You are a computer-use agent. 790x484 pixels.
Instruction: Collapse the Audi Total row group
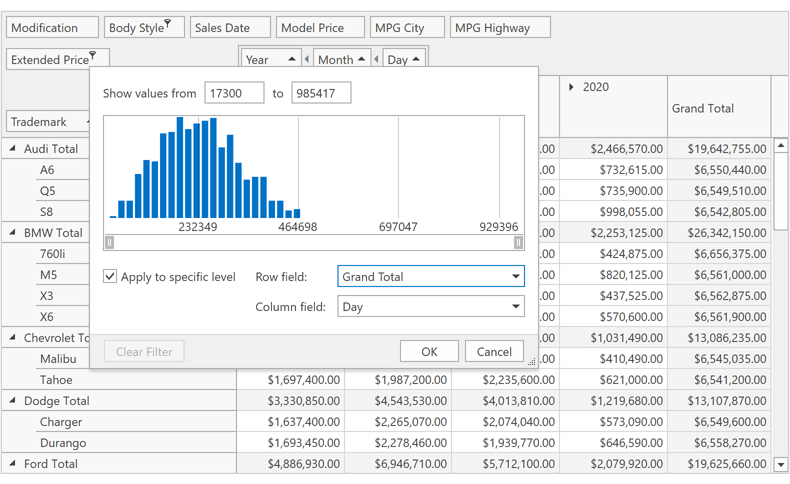pos(13,149)
